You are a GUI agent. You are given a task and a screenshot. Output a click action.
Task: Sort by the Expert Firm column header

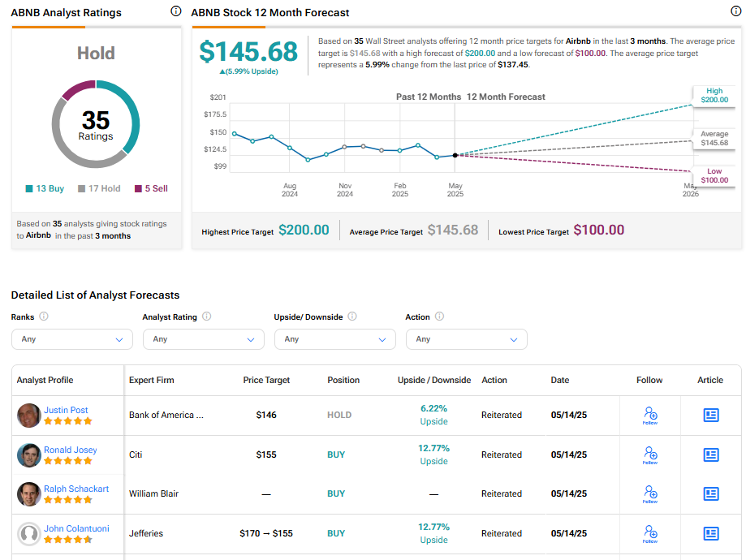[151, 380]
